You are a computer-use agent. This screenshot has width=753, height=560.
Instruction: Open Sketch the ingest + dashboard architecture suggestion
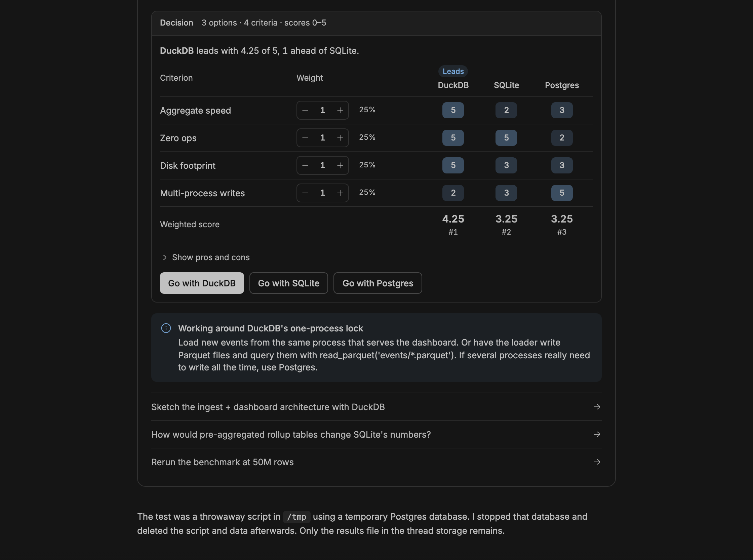(376, 407)
